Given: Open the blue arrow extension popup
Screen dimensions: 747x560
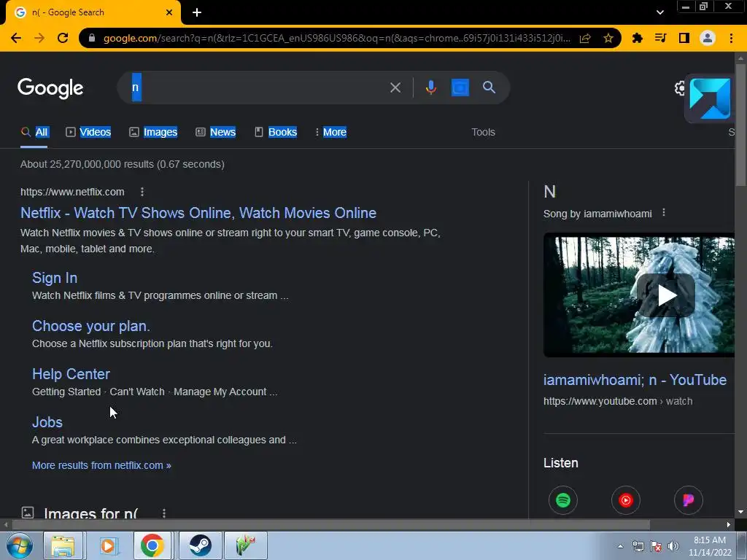Looking at the screenshot, I should [710, 98].
